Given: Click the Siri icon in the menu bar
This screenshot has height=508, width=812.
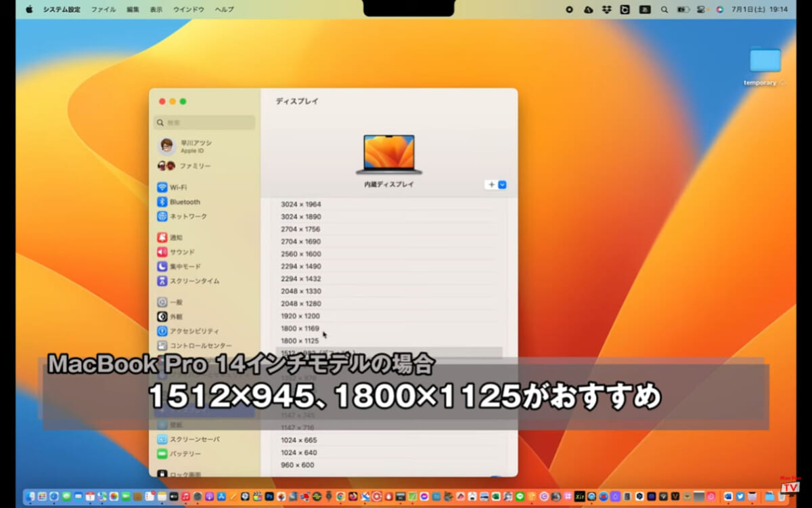Looking at the screenshot, I should 719,9.
